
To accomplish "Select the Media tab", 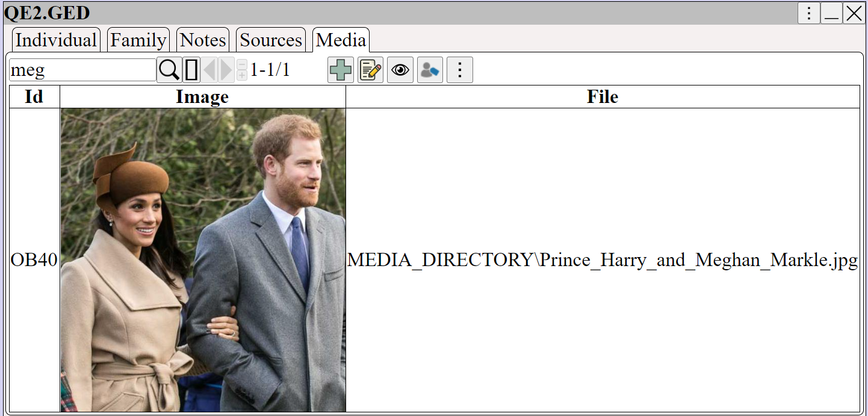I will point(341,40).
